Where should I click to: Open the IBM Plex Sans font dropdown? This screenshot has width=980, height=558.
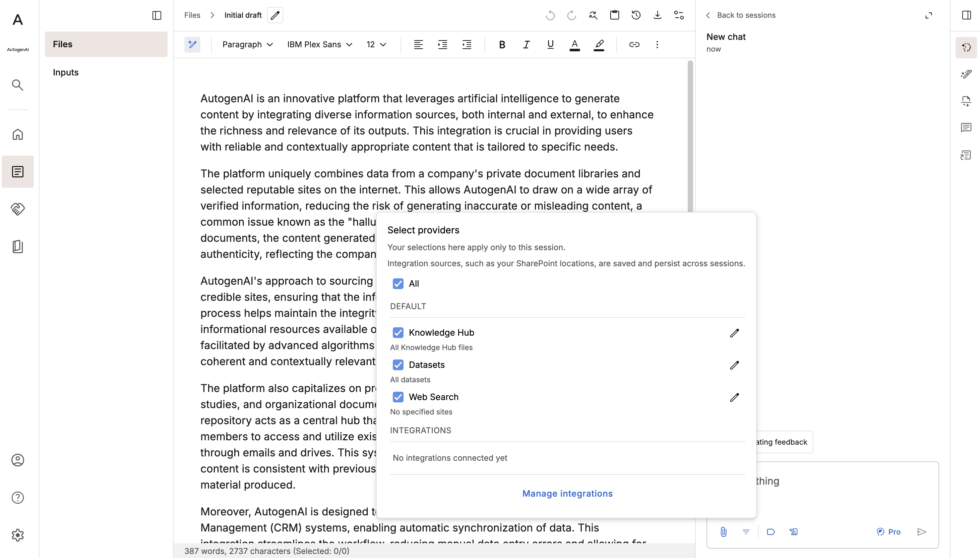[x=319, y=45]
